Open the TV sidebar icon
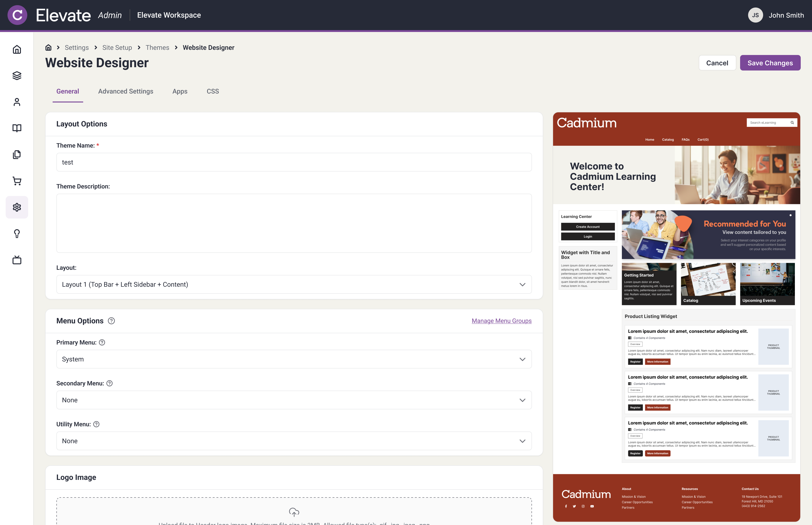Image resolution: width=812 pixels, height=525 pixels. [17, 260]
